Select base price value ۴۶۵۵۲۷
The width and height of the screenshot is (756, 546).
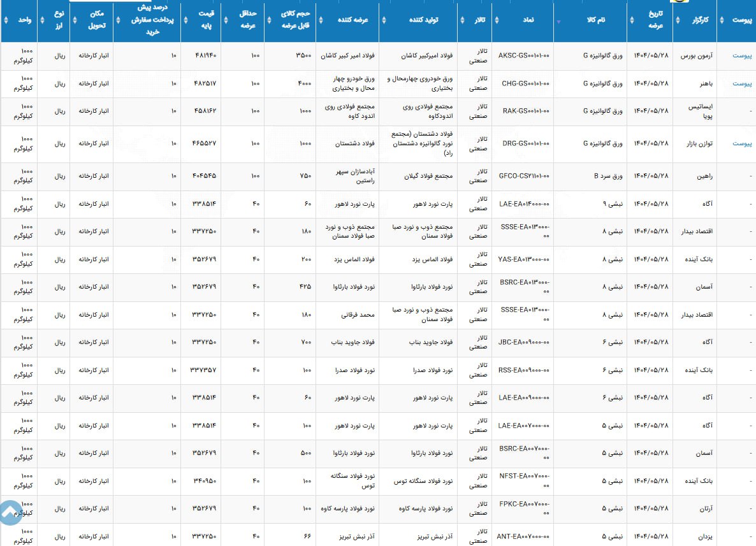coord(205,143)
